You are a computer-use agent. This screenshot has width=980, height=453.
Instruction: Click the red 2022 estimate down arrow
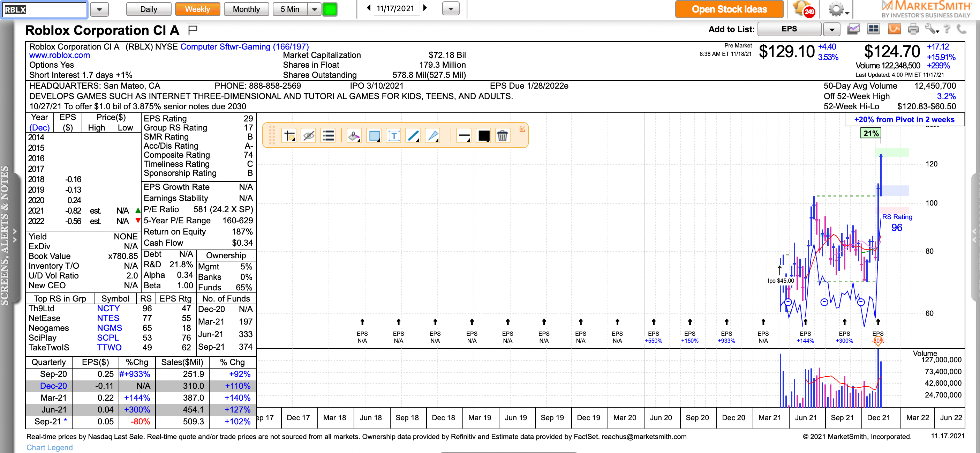[138, 221]
